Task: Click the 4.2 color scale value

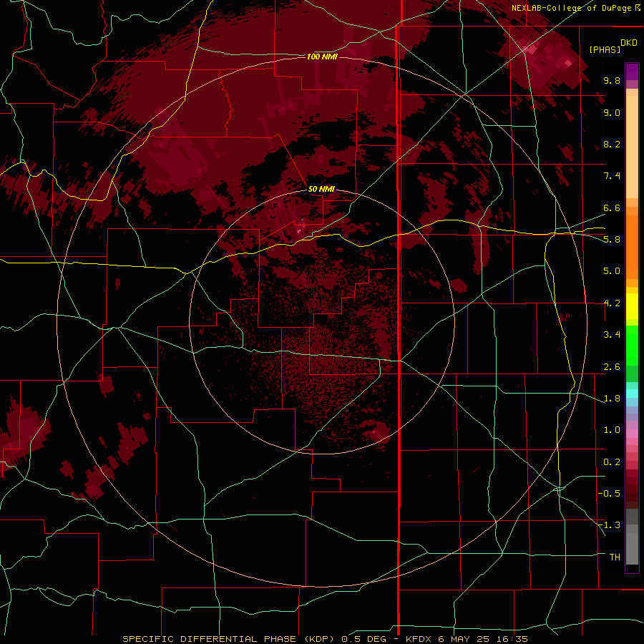Action: [x=612, y=303]
